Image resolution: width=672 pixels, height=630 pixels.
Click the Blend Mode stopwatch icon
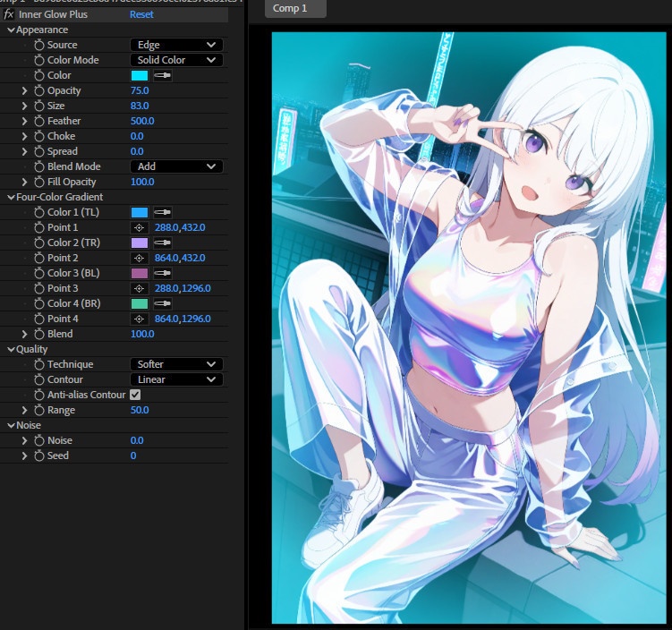click(x=39, y=166)
